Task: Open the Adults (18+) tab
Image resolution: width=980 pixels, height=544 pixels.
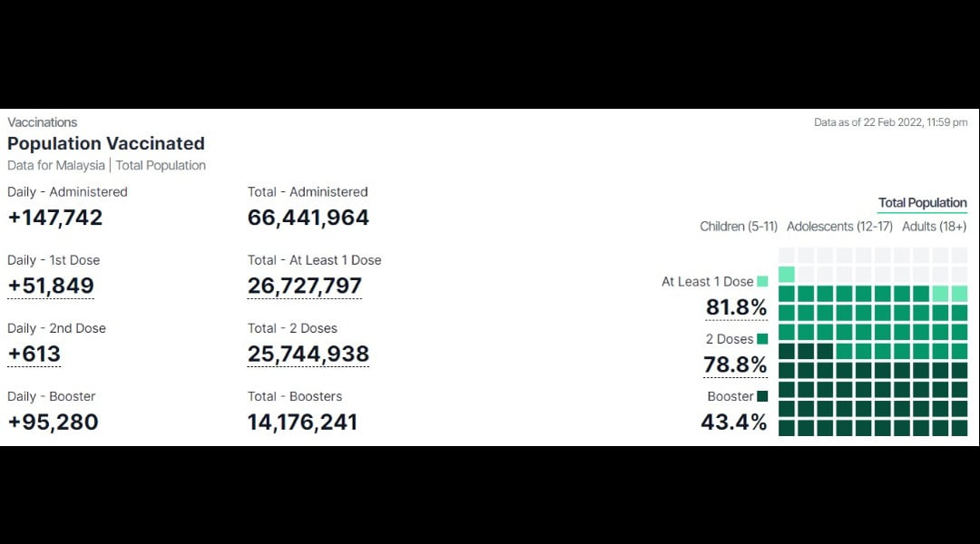Action: 934,227
